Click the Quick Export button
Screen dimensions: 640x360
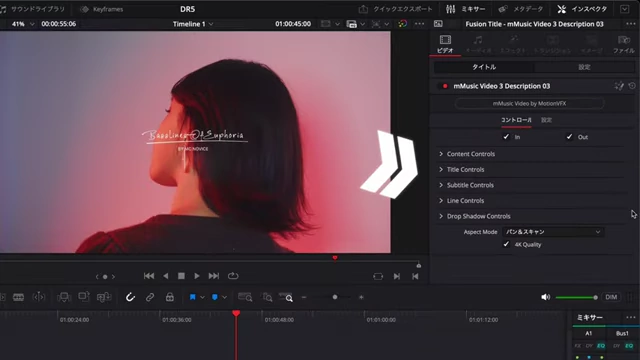[x=395, y=9]
